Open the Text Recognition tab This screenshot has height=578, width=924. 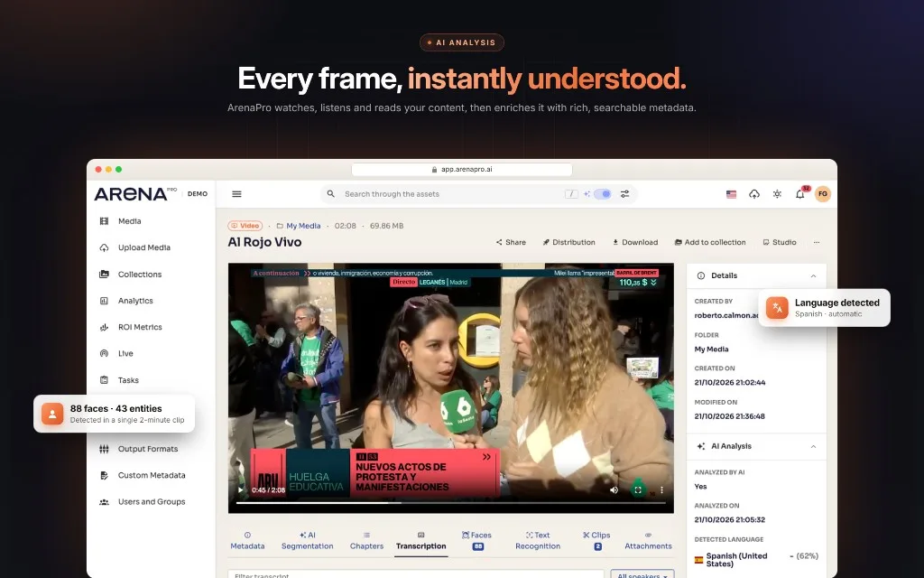(x=538, y=541)
